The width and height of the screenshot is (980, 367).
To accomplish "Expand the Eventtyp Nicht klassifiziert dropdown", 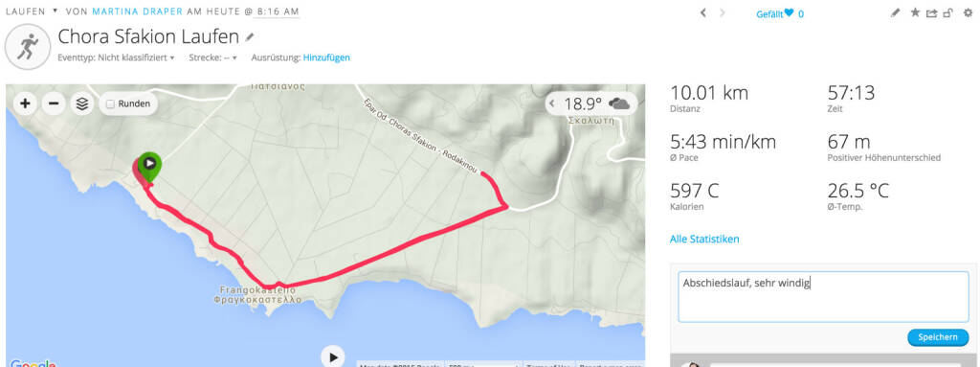I will pos(116,57).
